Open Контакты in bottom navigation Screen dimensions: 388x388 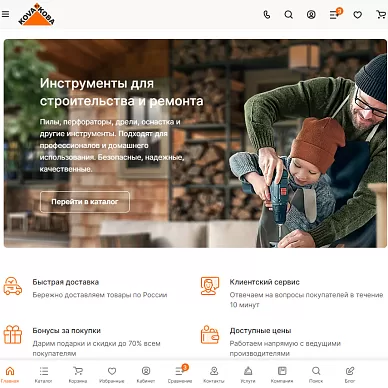(214, 374)
